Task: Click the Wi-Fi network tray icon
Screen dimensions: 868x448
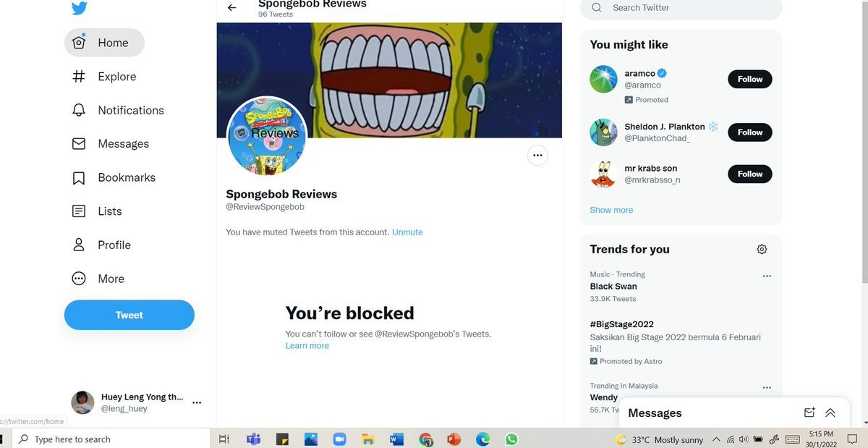Action: tap(731, 439)
